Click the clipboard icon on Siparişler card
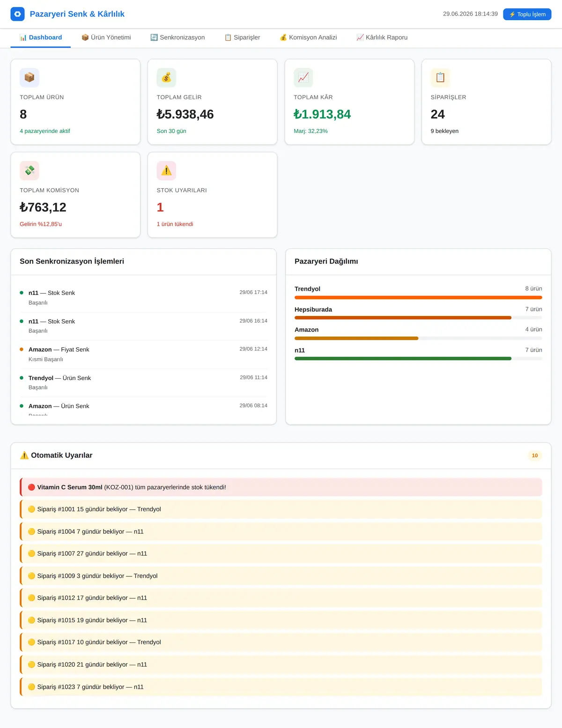This screenshot has height=728, width=562. (x=440, y=78)
